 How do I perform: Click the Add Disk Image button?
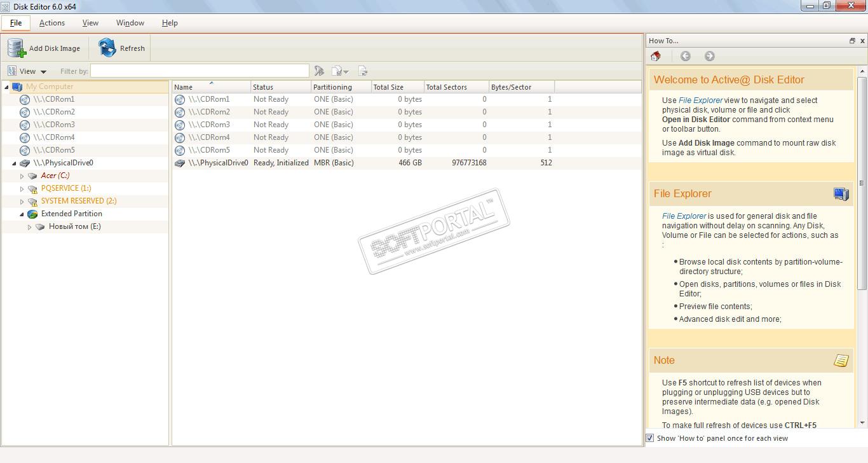44,48
